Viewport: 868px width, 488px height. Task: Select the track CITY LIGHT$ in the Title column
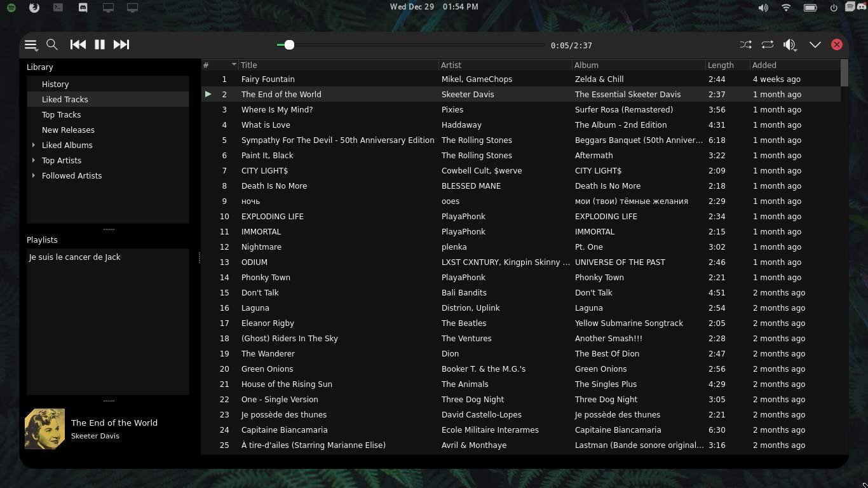tap(265, 171)
